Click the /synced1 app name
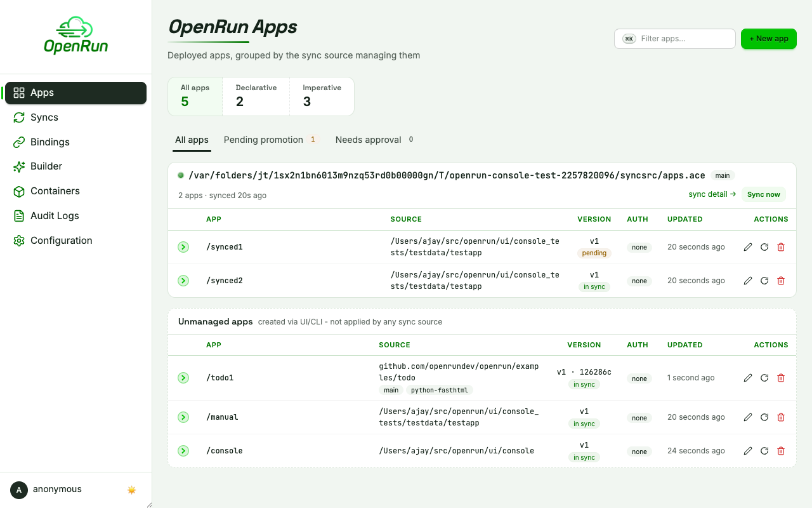Image resolution: width=812 pixels, height=508 pixels. pos(225,247)
